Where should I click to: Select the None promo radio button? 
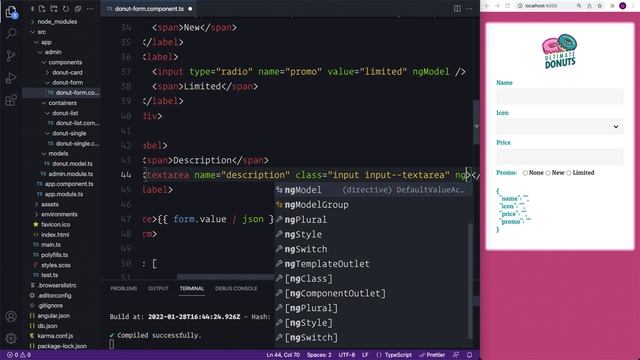tap(525, 173)
